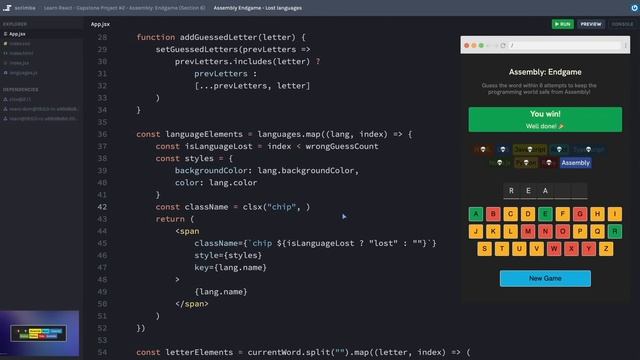Click the skull on the HTML chip
640x360 pixels.
[483, 149]
